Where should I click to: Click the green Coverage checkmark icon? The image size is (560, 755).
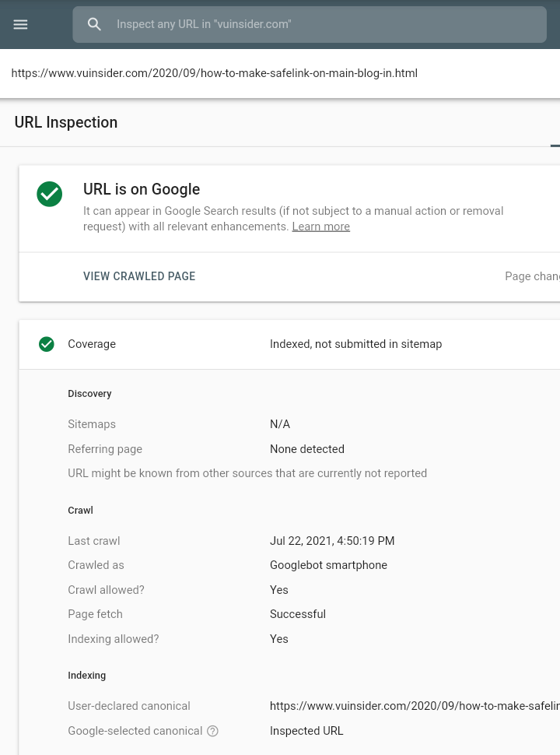(x=47, y=344)
